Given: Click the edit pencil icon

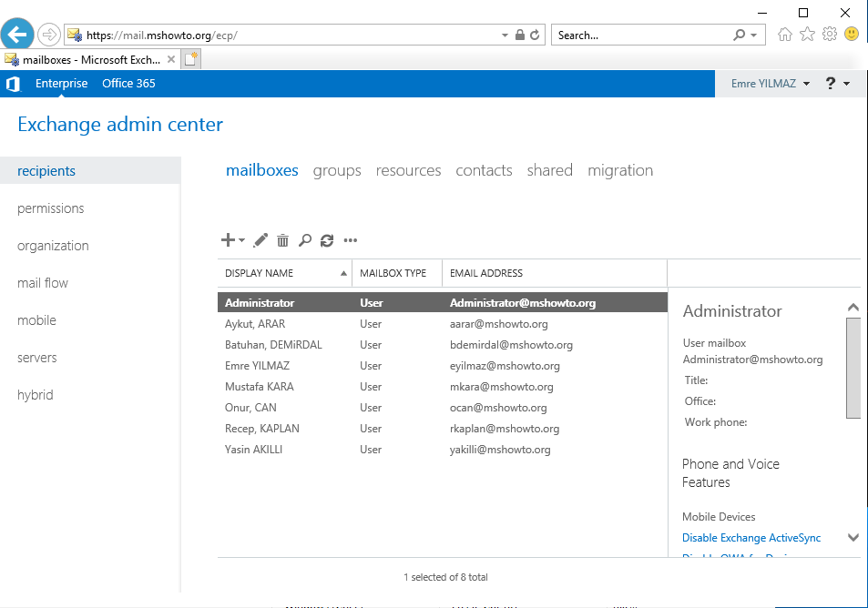Looking at the screenshot, I should click(x=260, y=240).
